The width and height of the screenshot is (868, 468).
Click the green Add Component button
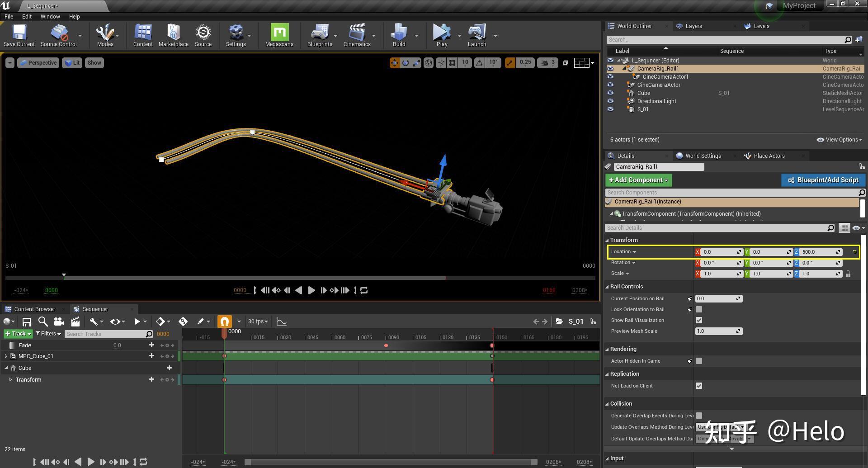638,180
